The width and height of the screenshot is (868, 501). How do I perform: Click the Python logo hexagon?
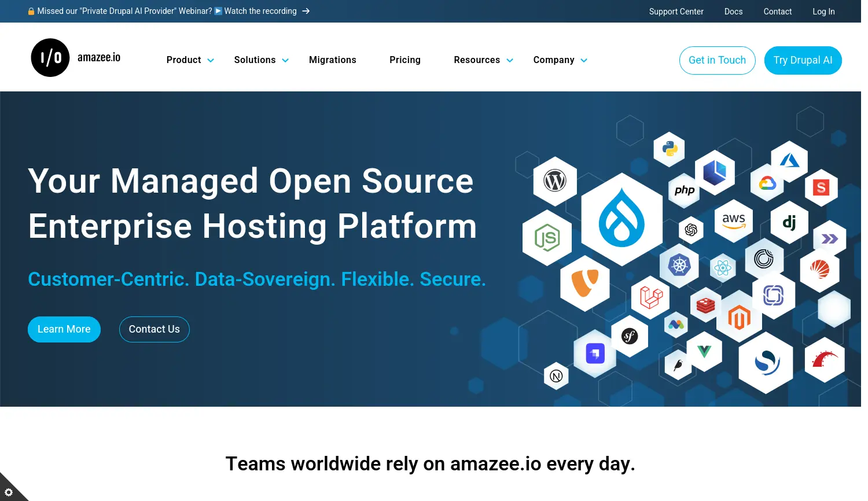click(x=668, y=149)
